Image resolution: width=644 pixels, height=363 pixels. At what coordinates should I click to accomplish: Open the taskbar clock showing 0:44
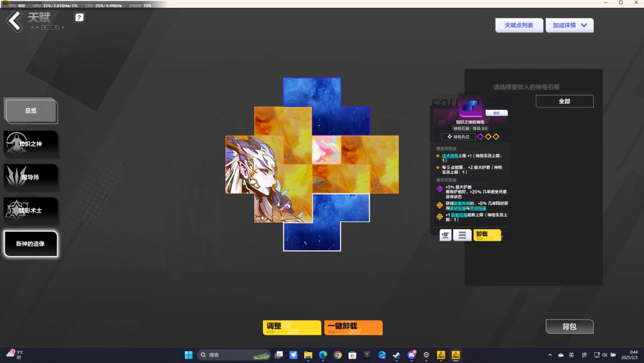[x=629, y=355]
